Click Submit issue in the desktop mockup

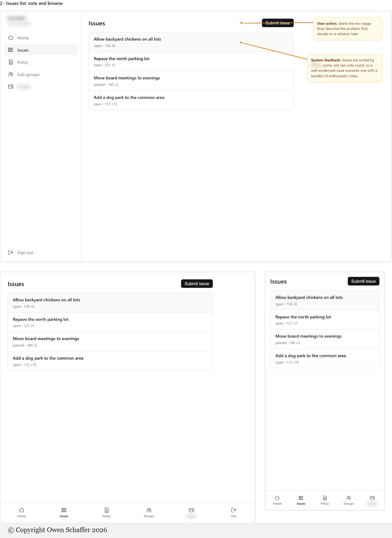click(277, 23)
